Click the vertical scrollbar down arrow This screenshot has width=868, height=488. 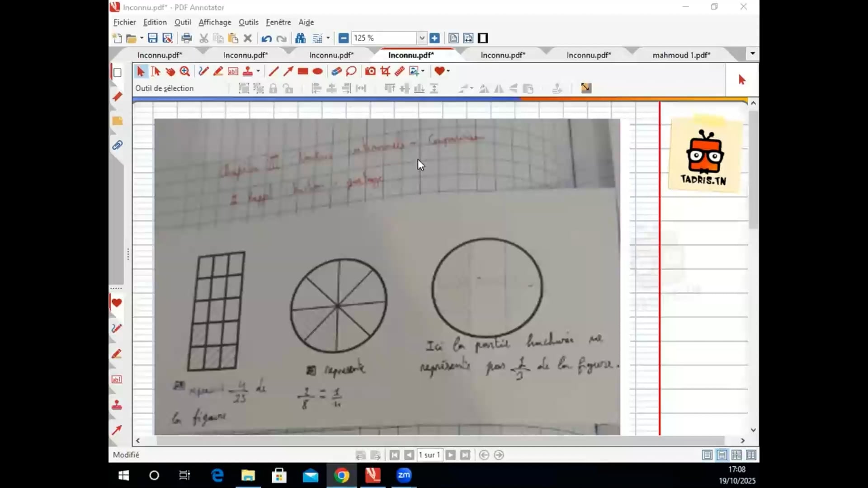coord(753,430)
